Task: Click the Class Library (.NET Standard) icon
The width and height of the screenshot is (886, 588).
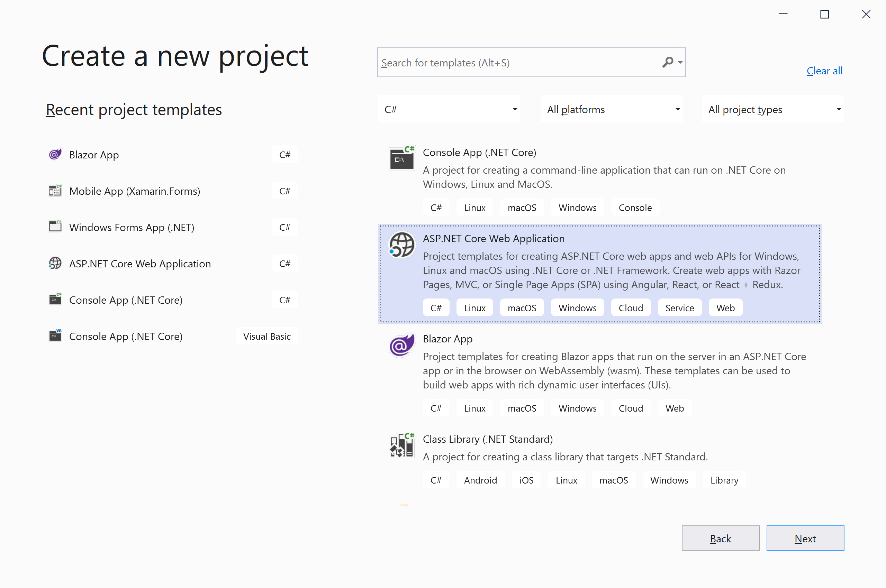Action: tap(401, 445)
